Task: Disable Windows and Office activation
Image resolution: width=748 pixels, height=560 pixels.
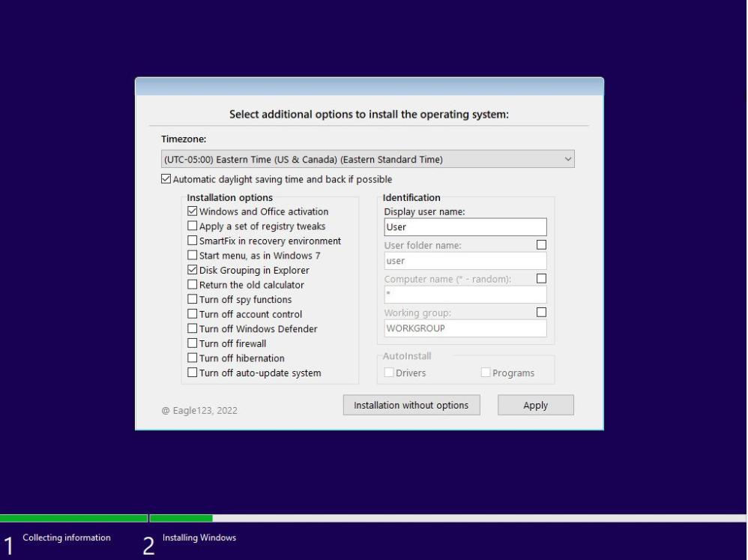Action: click(193, 211)
